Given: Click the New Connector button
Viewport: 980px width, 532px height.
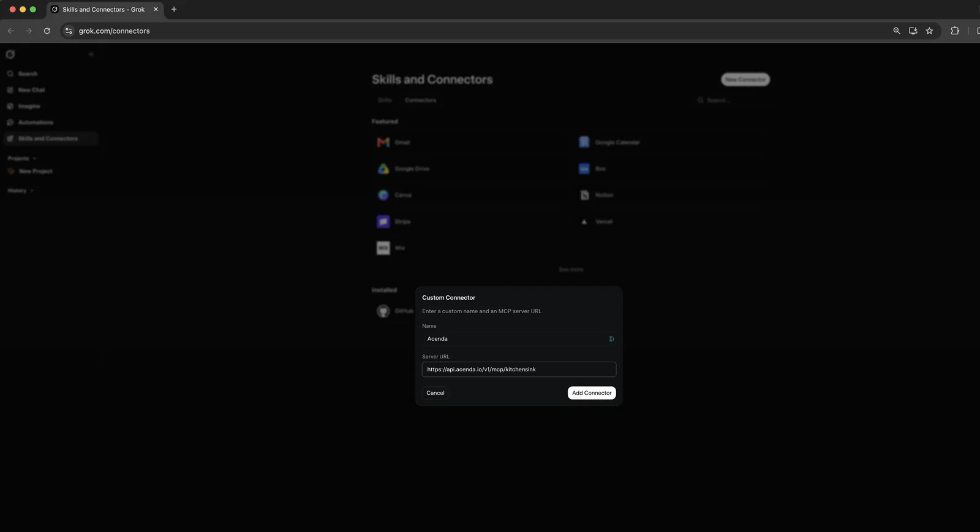Looking at the screenshot, I should [x=745, y=80].
